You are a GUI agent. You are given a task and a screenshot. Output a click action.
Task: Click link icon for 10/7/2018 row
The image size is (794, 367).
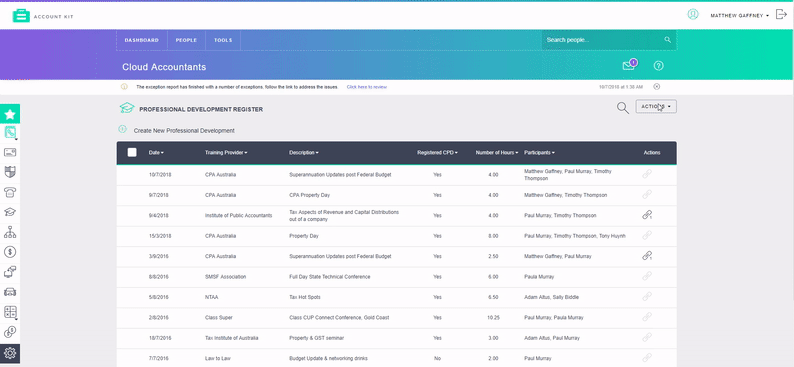pos(647,174)
